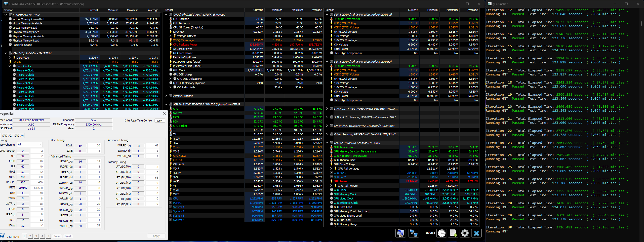Viewport: 644px width, 242px height.
Task: Expand the Core VIDs row
Action: click(10, 58)
